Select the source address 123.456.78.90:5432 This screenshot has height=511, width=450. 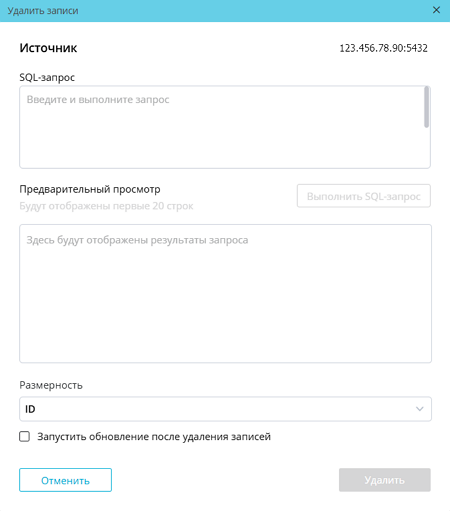[383, 48]
